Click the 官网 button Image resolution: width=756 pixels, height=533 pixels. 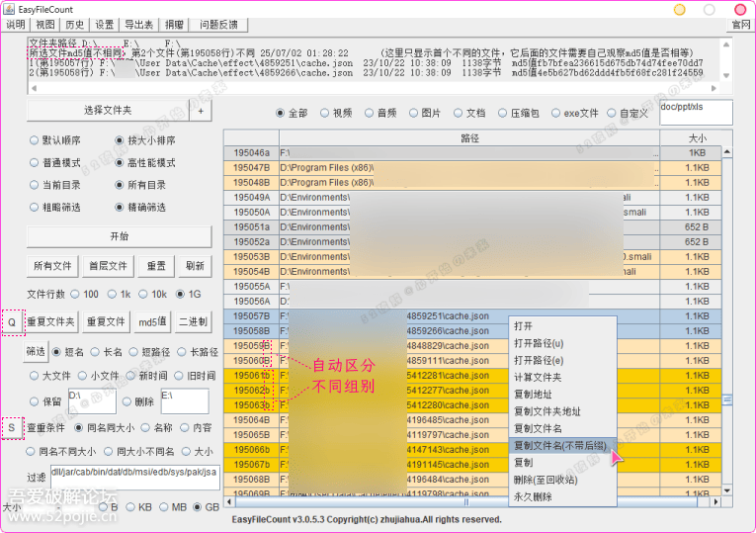[x=740, y=25]
